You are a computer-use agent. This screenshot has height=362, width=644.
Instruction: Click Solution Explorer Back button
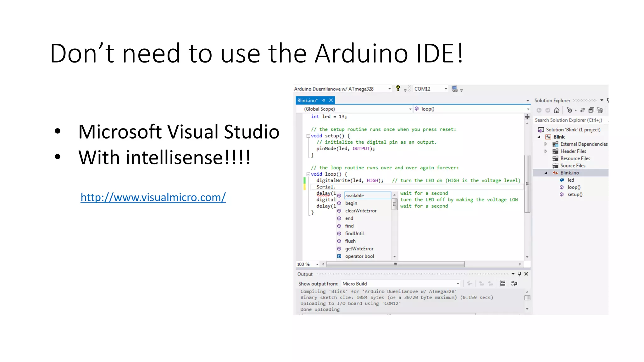point(539,110)
